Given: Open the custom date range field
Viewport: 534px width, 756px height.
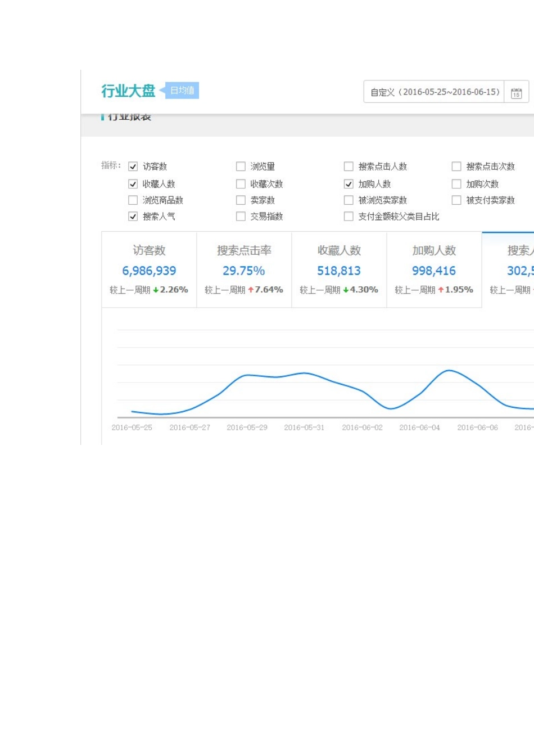Looking at the screenshot, I should pyautogui.click(x=434, y=92).
